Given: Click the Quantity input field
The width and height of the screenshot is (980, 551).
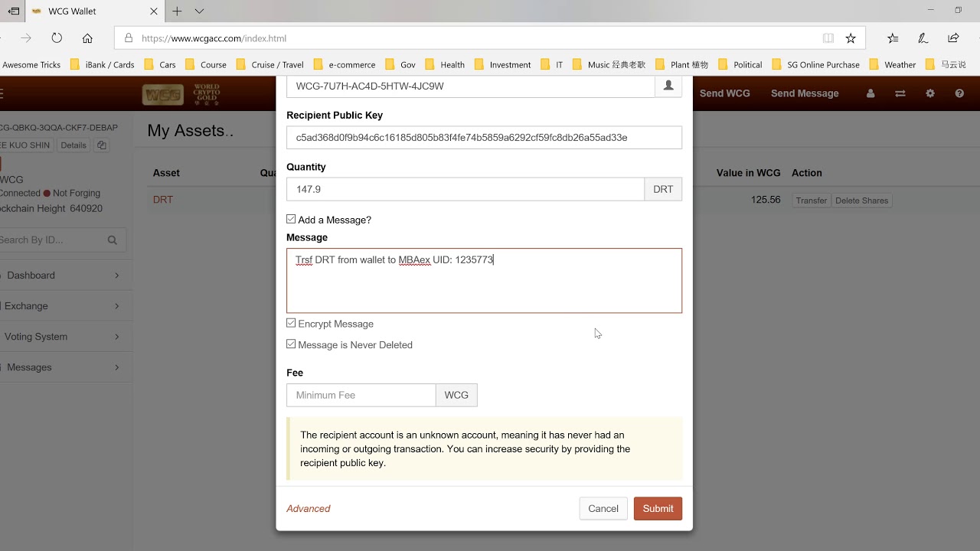Looking at the screenshot, I should pos(465,189).
